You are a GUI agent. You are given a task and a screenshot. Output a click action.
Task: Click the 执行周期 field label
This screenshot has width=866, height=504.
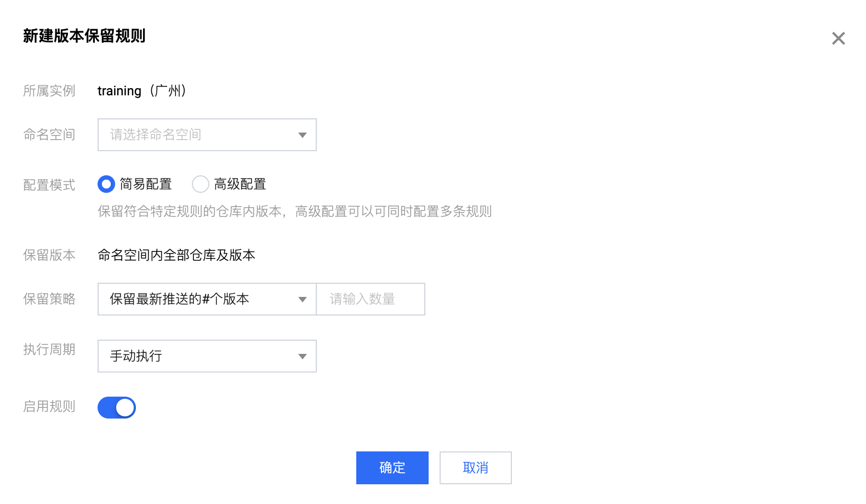(x=49, y=350)
